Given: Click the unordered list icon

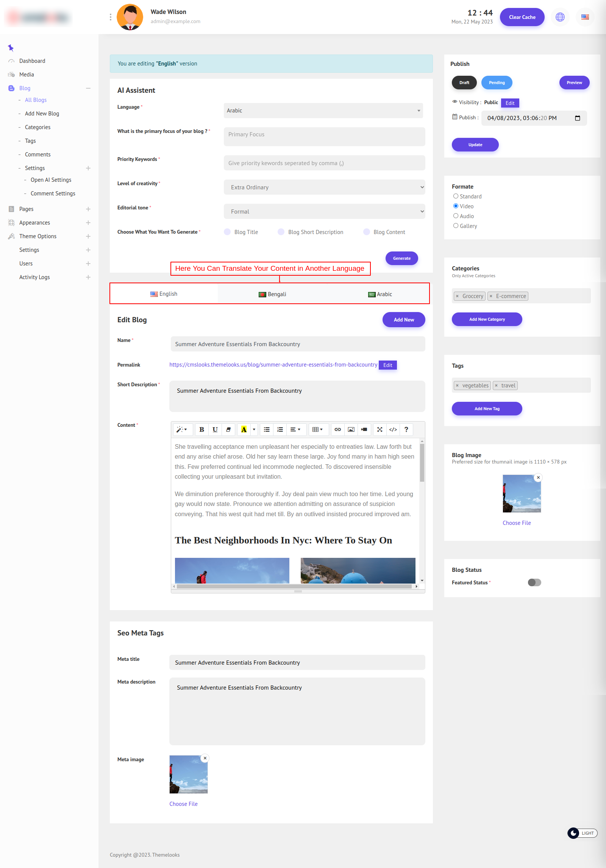Looking at the screenshot, I should click(267, 429).
